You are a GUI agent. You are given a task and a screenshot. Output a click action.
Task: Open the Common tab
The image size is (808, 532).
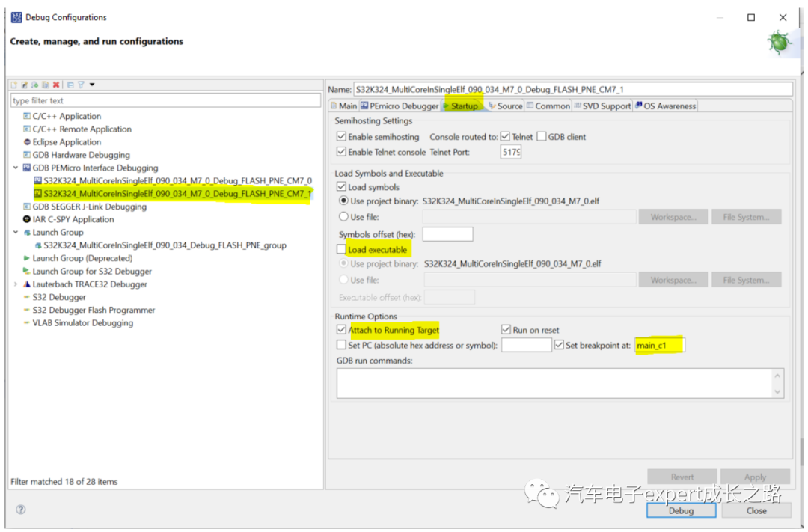[548, 106]
